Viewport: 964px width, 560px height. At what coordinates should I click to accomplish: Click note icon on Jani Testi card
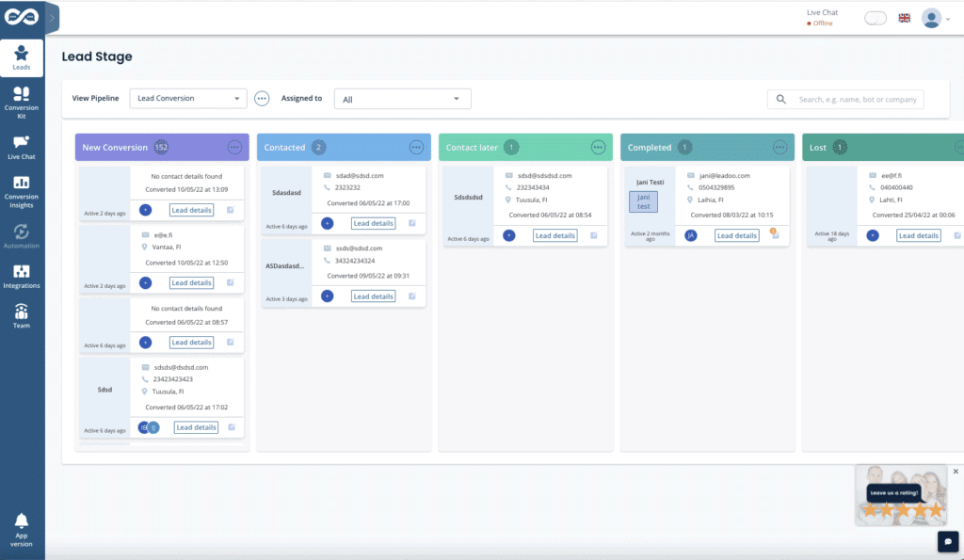click(x=775, y=234)
